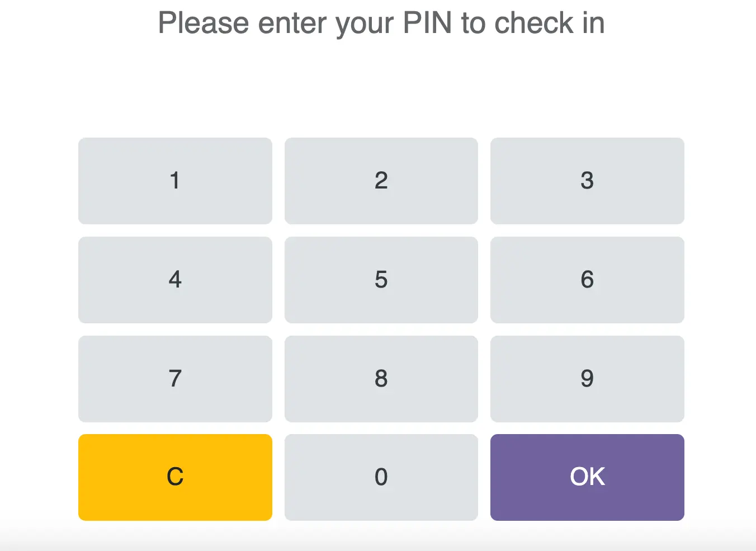The height and width of the screenshot is (551, 756).
Task: Click the keypad button labeled 1
Action: tap(175, 181)
